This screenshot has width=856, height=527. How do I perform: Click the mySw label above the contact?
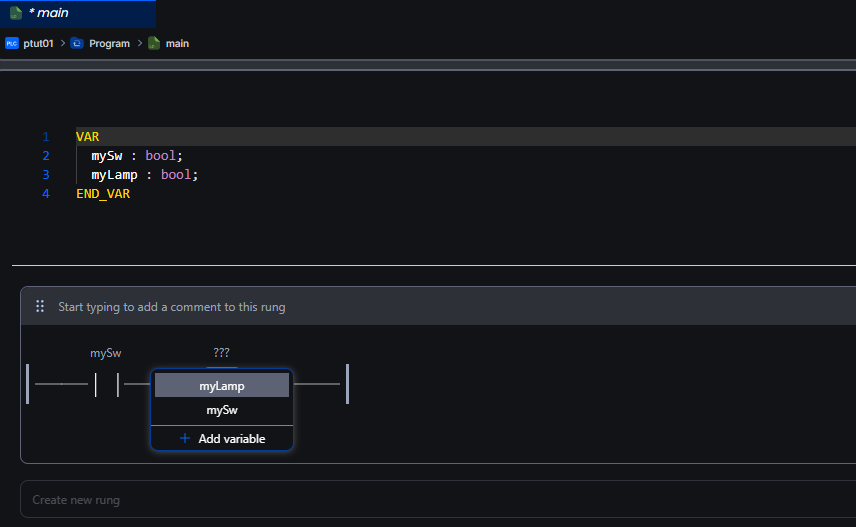coord(106,353)
